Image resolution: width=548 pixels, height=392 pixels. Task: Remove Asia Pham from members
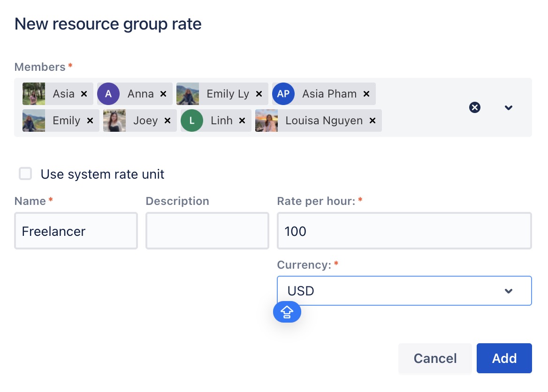(366, 94)
